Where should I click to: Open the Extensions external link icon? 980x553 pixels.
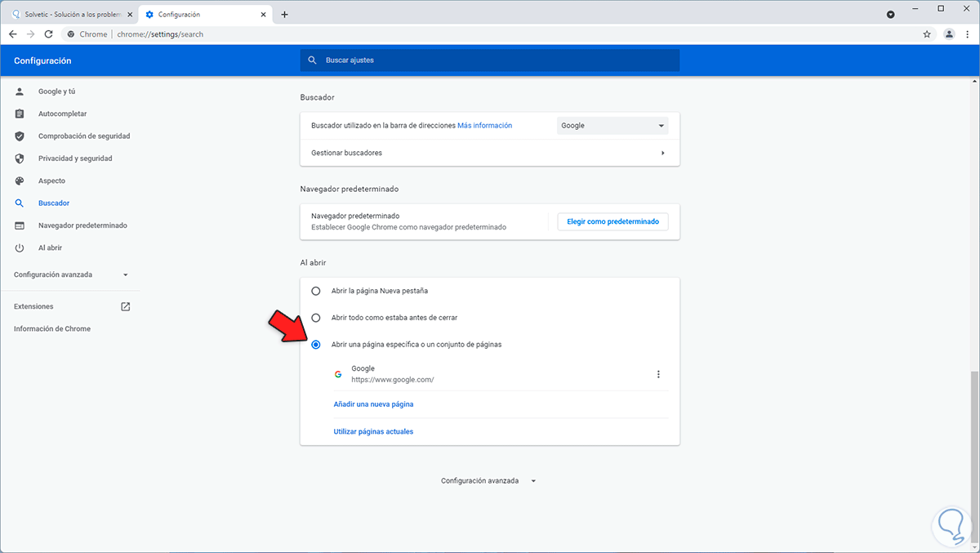point(125,306)
